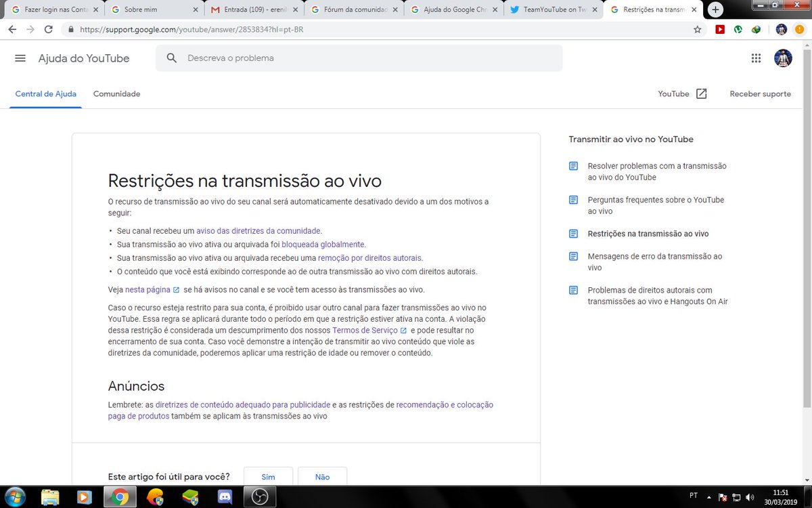Screen dimensions: 812x508
Task: Open the Google account avatar on the page
Action: point(783,58)
